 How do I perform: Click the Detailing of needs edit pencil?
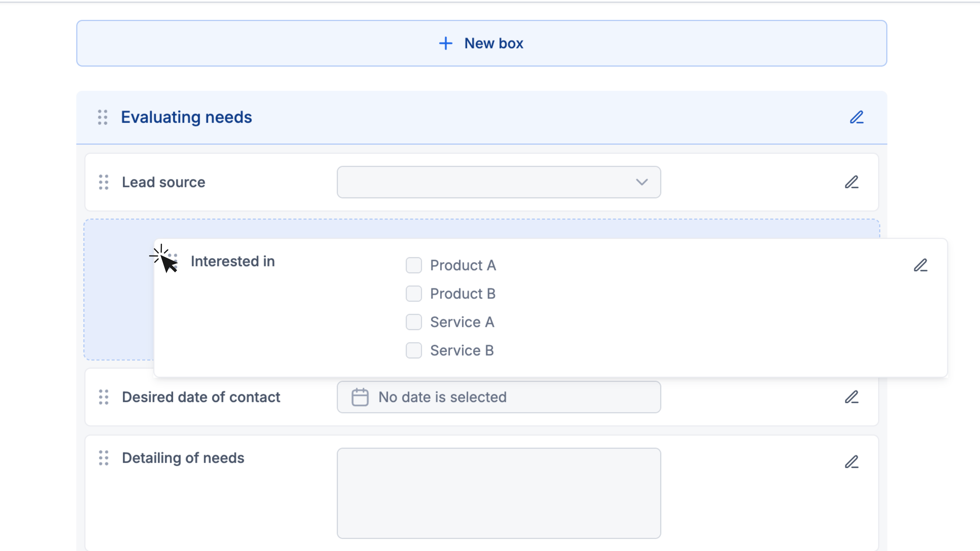click(851, 461)
